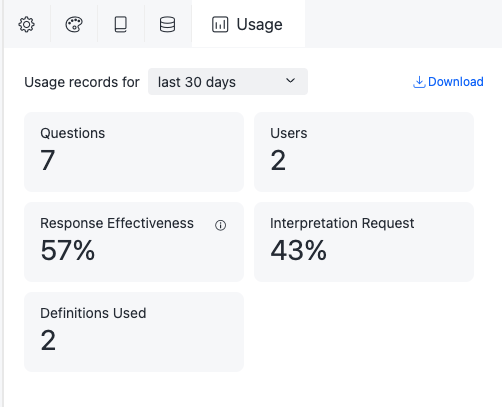This screenshot has width=502, height=407.
Task: Click the Usage records for label
Action: click(x=82, y=82)
